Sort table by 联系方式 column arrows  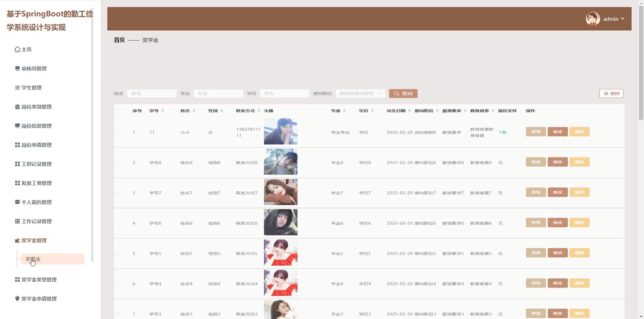(259, 111)
